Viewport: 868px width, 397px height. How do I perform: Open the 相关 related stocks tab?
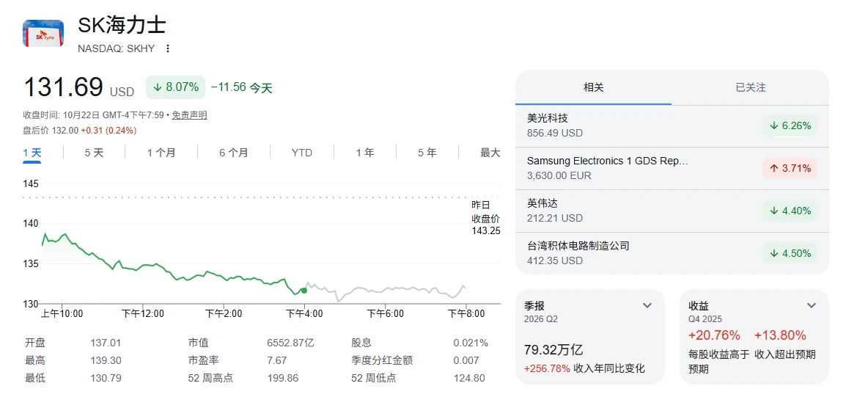(593, 87)
